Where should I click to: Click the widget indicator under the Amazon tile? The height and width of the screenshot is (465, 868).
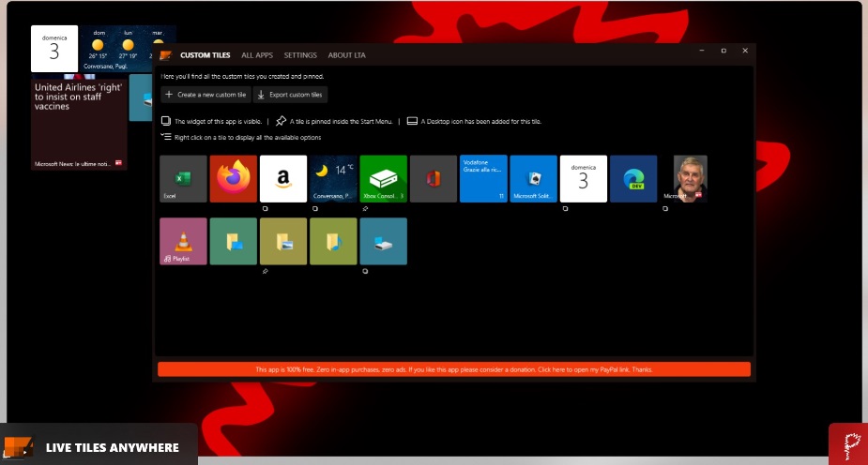pyautogui.click(x=266, y=208)
